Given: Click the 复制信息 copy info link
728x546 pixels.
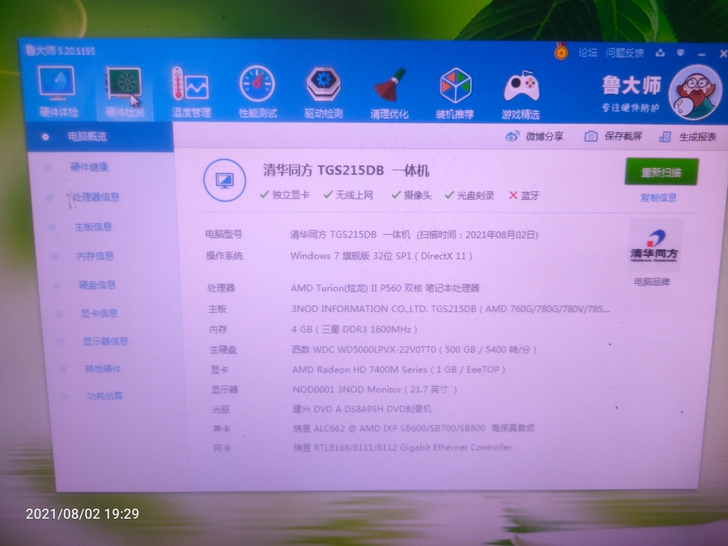Looking at the screenshot, I should click(x=658, y=198).
